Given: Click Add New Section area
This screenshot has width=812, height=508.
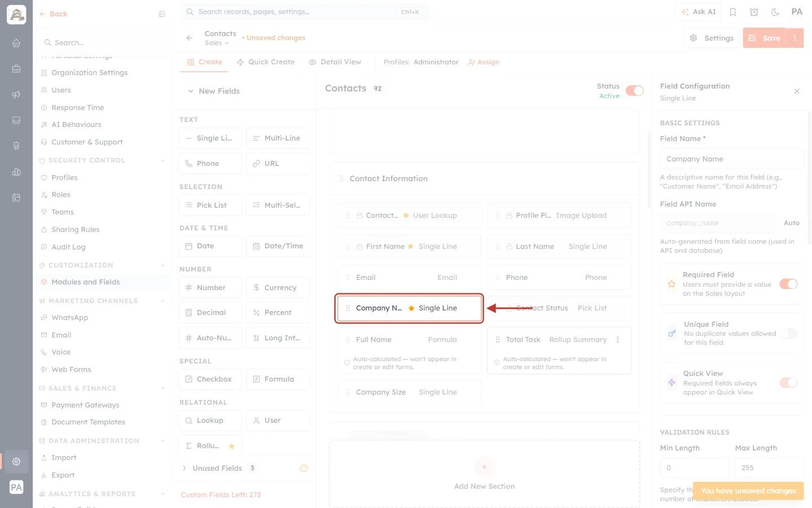Looking at the screenshot, I should [484, 474].
